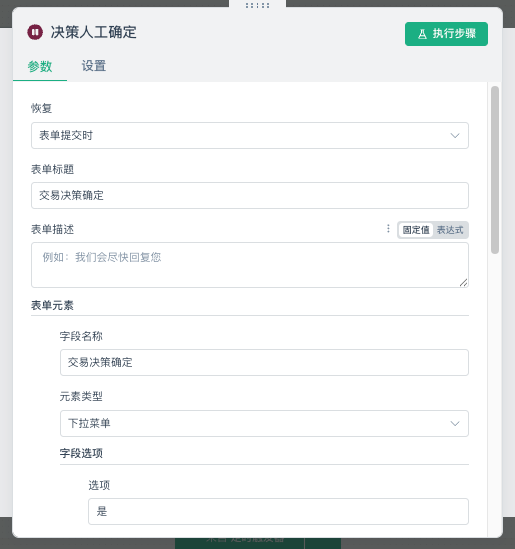Open the 元素类型 dropdown showing 下拉菜单
The width and height of the screenshot is (515, 549).
click(264, 424)
